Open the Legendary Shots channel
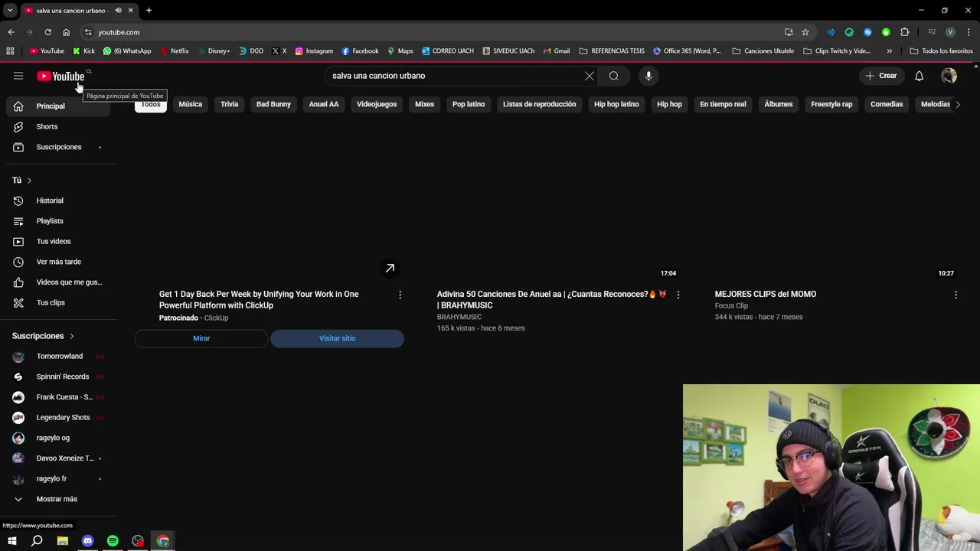This screenshot has height=551, width=980. pos(58,418)
